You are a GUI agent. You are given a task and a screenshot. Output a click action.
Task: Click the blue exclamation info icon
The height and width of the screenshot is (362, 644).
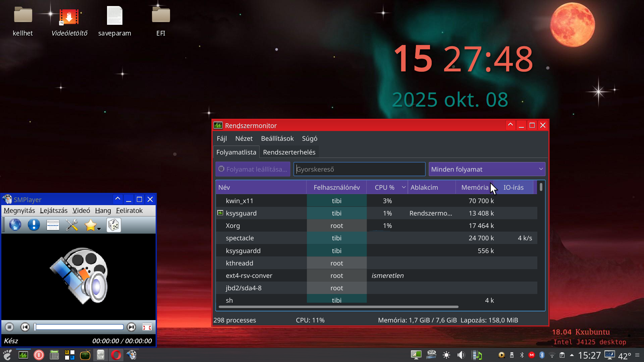[34, 225]
